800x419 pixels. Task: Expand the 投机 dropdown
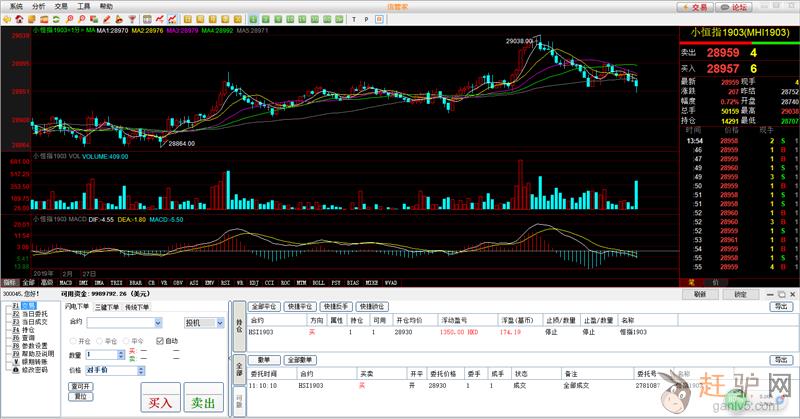pyautogui.click(x=219, y=322)
